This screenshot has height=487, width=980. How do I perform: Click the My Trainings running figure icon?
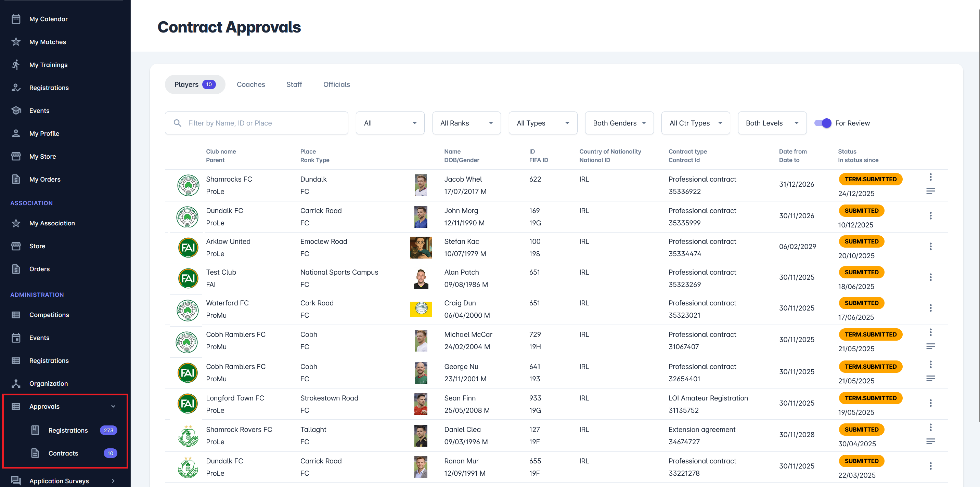[16, 65]
